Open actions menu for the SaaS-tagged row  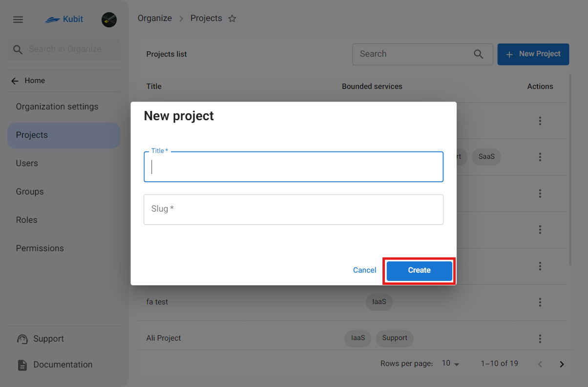point(540,157)
